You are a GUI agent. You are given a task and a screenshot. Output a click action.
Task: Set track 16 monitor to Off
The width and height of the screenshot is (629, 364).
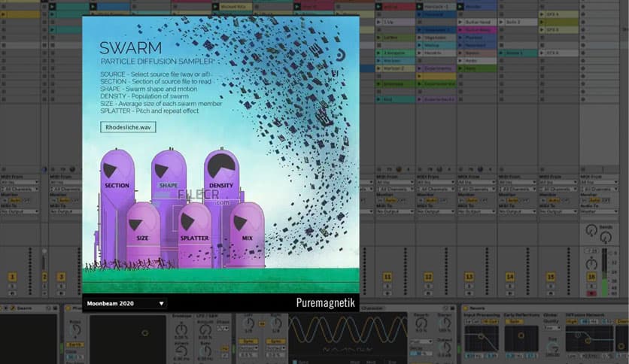[x=606, y=200]
